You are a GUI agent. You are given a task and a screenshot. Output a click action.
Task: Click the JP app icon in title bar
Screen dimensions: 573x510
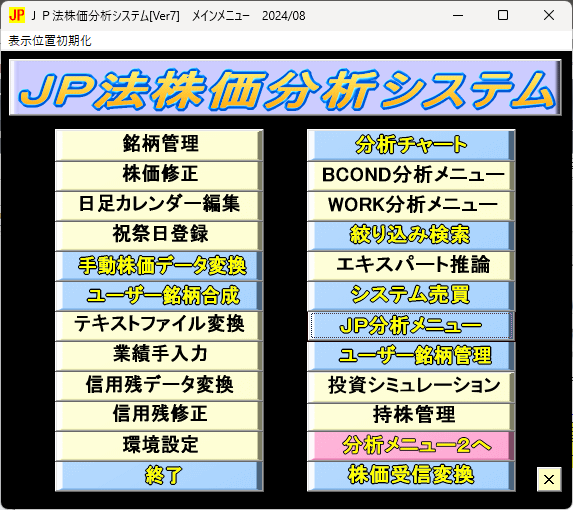pos(16,15)
